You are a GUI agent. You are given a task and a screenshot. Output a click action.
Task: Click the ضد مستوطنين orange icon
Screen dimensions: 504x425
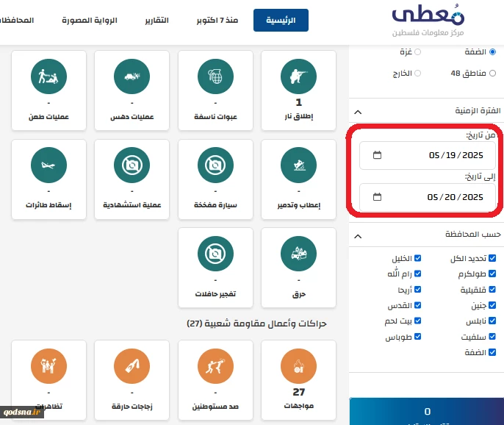pos(215,366)
